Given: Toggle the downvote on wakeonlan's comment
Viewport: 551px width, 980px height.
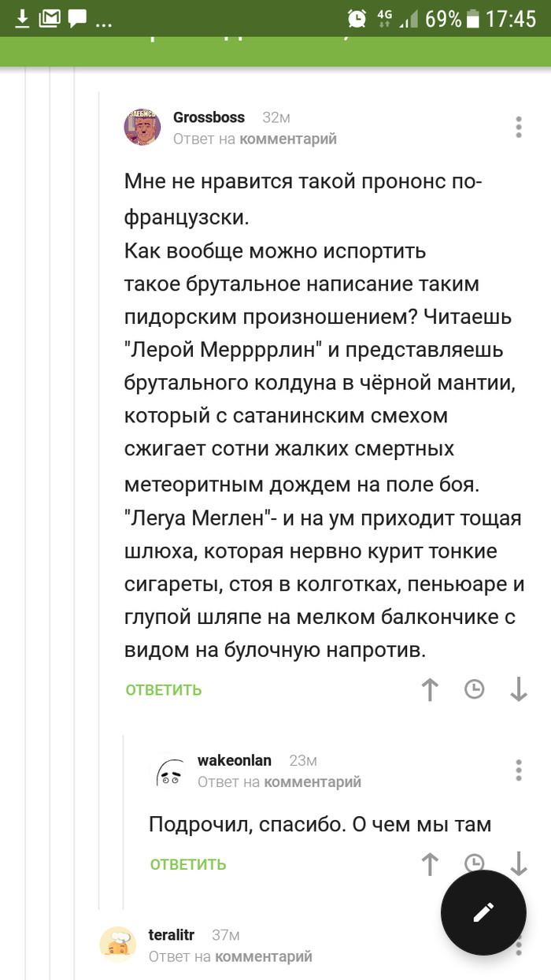Looking at the screenshot, I should pos(520,864).
